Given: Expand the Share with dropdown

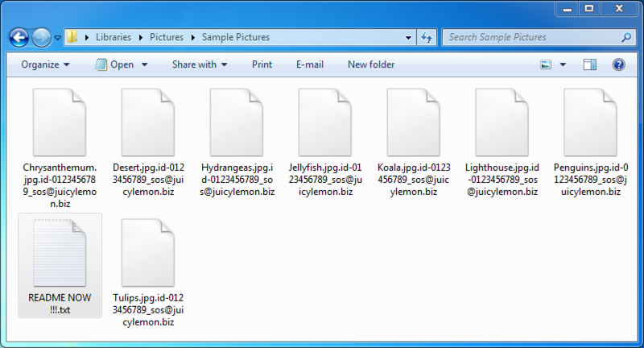Looking at the screenshot, I should click(200, 64).
